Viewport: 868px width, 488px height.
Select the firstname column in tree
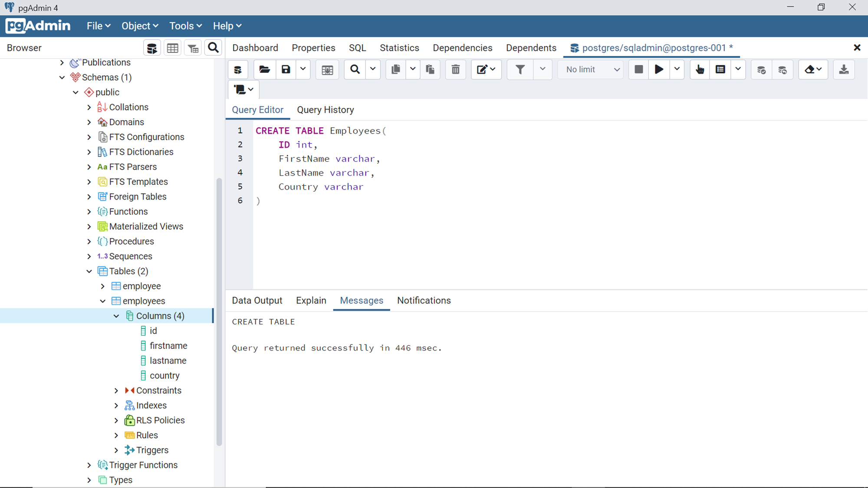(x=168, y=346)
